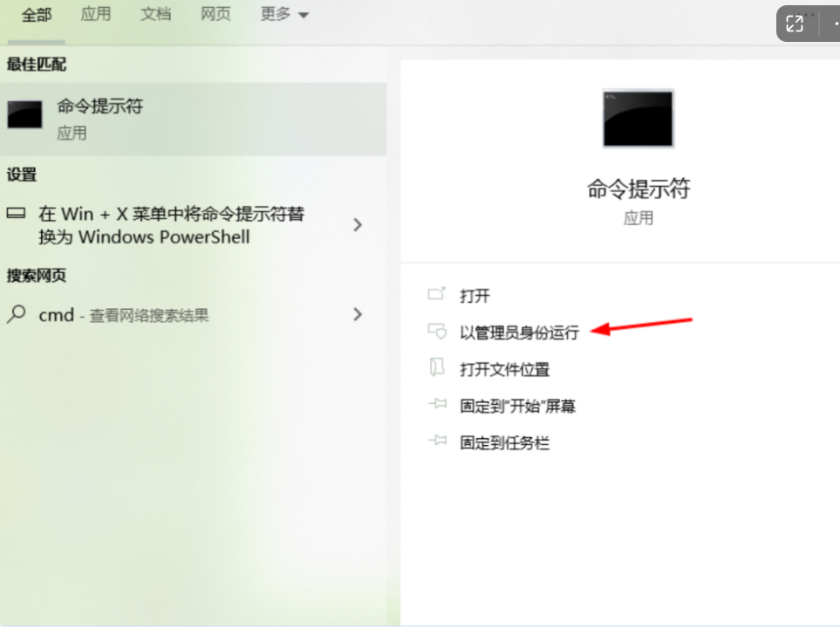Choose 以管理员身份运行

tap(519, 332)
